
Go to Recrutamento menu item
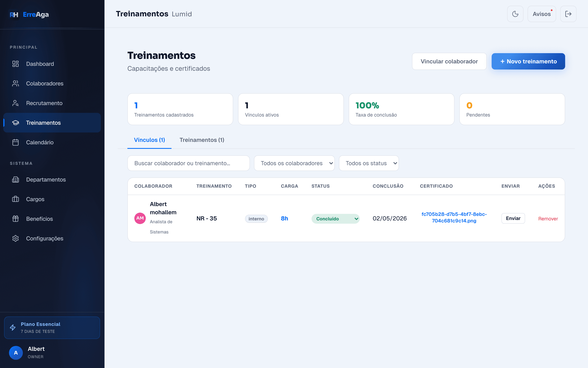point(52,103)
